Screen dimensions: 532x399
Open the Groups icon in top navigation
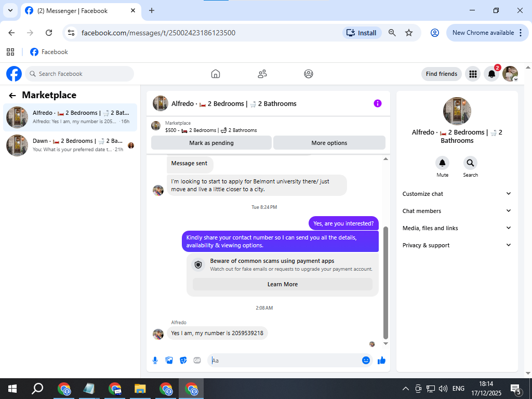point(309,74)
